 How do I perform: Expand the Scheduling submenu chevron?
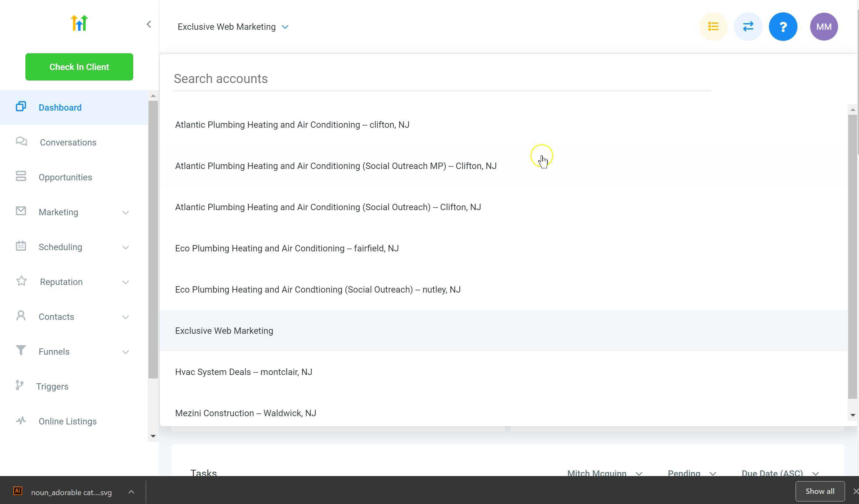[125, 247]
